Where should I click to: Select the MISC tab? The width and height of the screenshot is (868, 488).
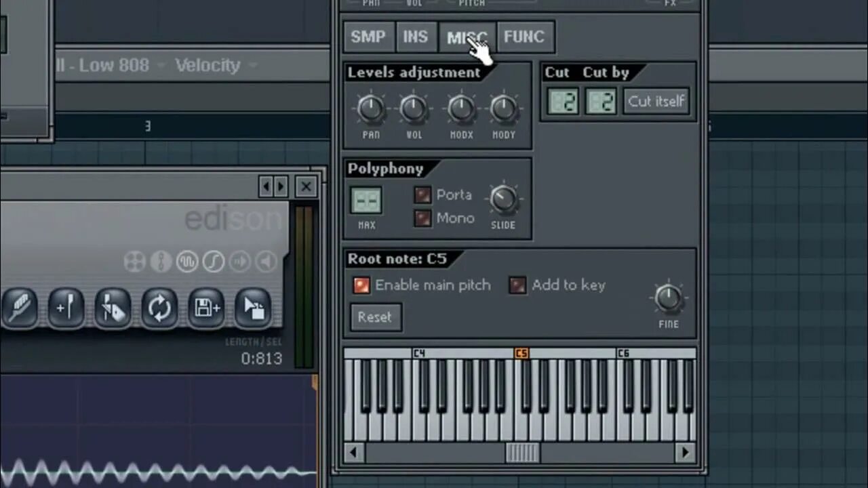coord(467,37)
